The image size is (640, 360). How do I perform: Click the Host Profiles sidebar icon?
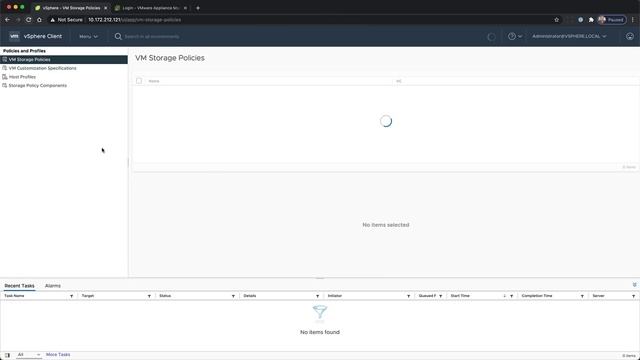pos(5,77)
